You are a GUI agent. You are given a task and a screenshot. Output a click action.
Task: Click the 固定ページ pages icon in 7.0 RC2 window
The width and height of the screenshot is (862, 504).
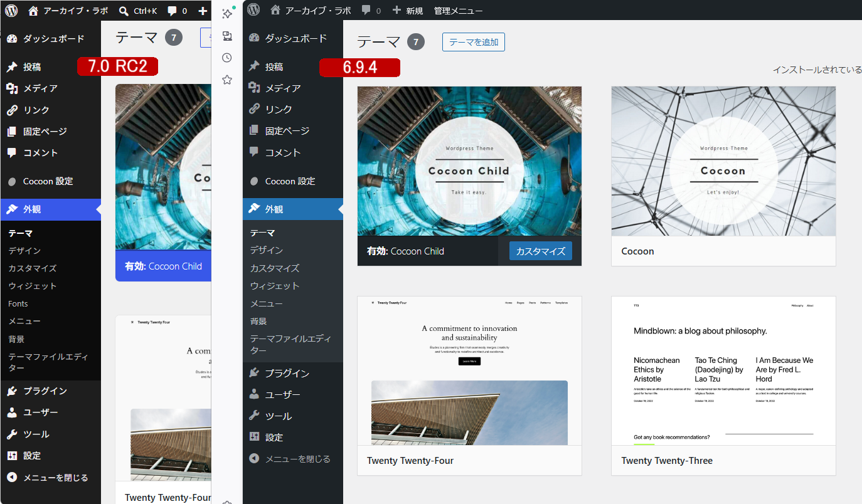[x=11, y=132]
